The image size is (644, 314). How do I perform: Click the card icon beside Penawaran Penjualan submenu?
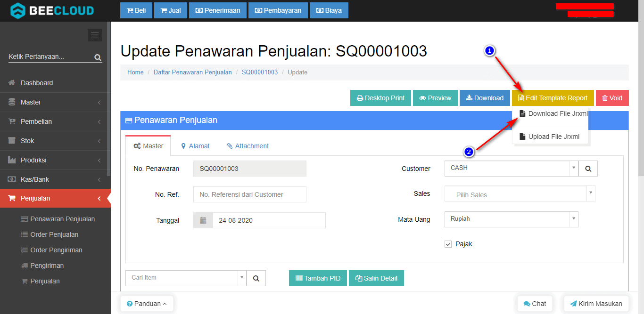pyautogui.click(x=25, y=219)
